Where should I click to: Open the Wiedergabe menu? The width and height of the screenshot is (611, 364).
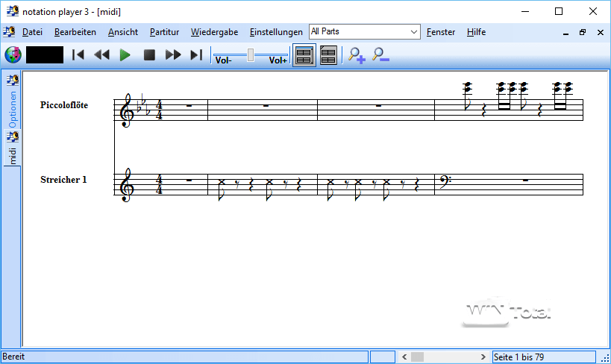pos(214,32)
